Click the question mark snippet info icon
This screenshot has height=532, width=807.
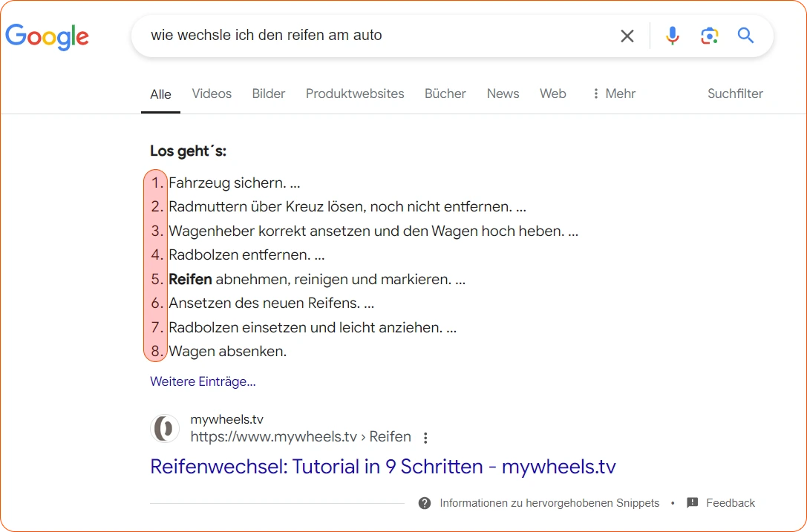tap(425, 503)
